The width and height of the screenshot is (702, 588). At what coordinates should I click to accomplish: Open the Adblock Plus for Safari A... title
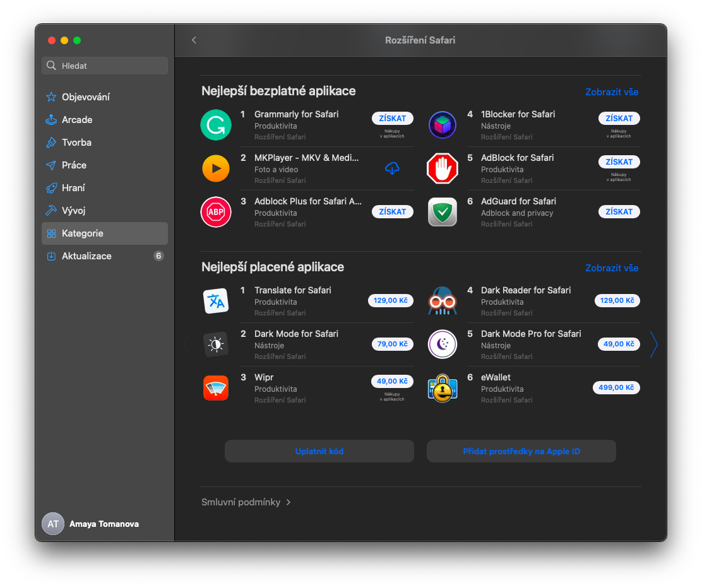[307, 201]
